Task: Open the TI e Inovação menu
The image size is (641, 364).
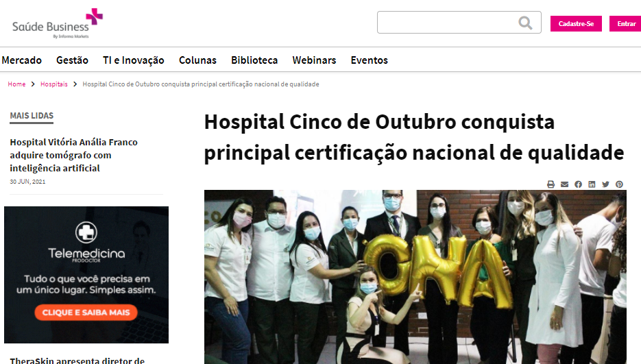Action: click(x=134, y=60)
